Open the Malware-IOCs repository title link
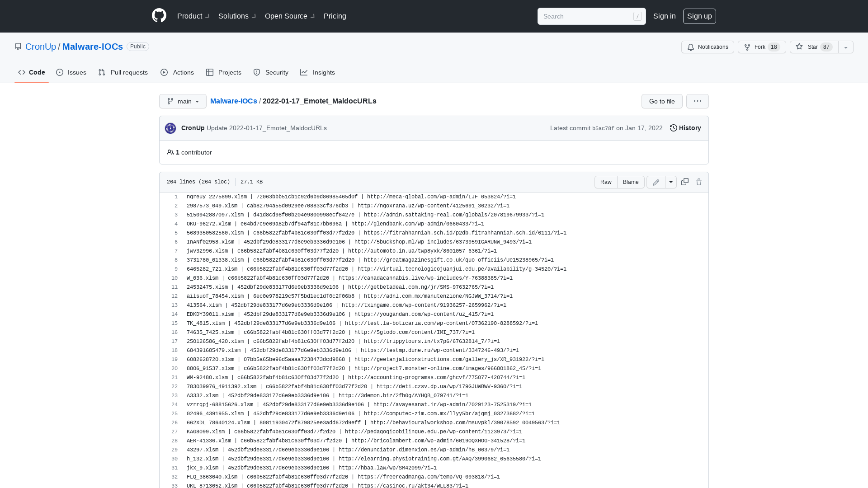 [93, 47]
